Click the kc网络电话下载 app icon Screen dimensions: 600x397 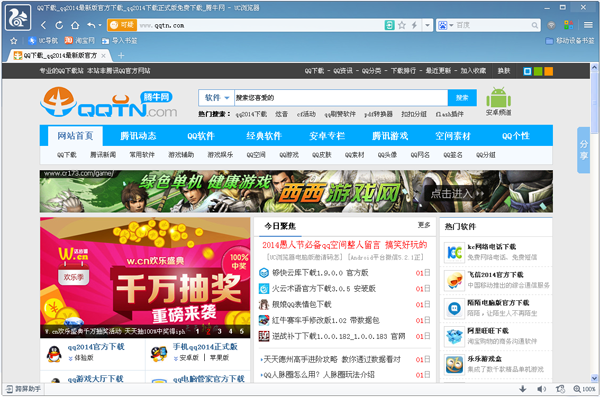[x=454, y=252]
